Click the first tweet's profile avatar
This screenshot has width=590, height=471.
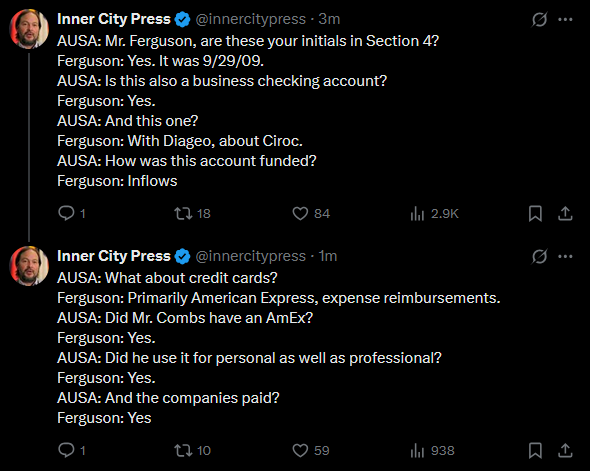[x=29, y=29]
